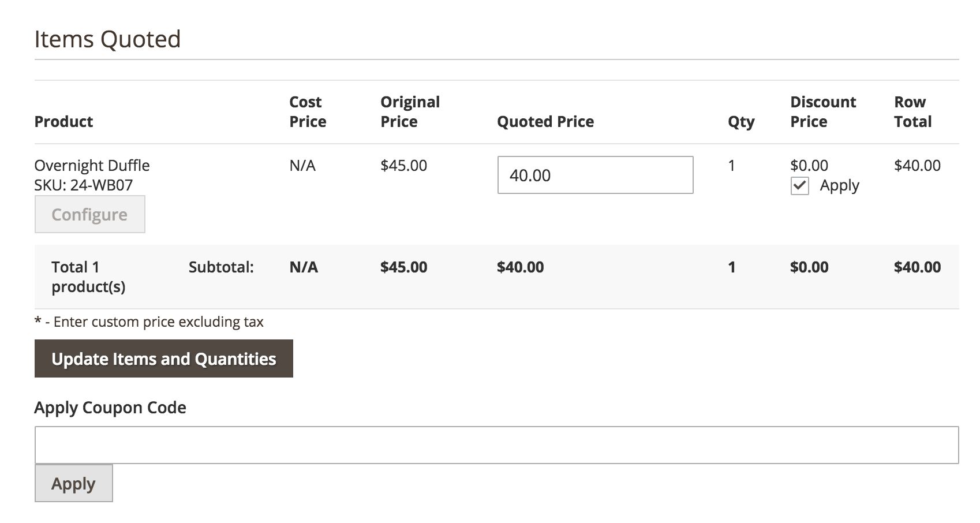Click the Overnight Duffle product name

pos(92,165)
